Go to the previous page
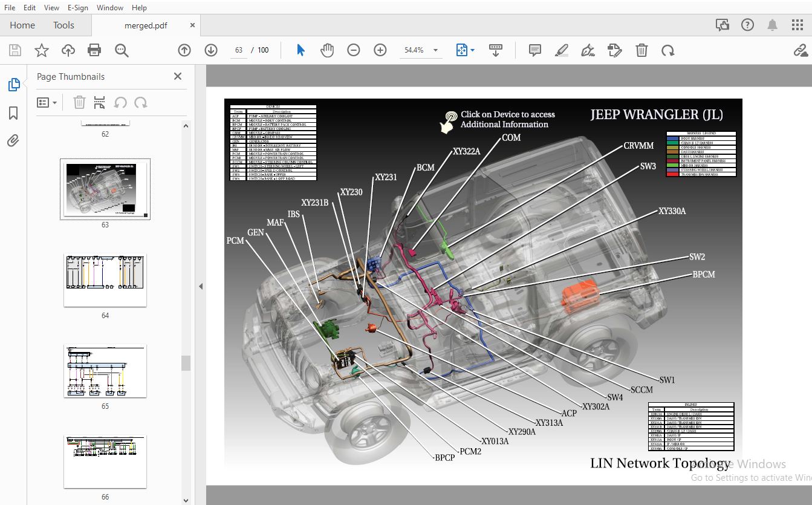Image resolution: width=812 pixels, height=505 pixels. tap(184, 50)
